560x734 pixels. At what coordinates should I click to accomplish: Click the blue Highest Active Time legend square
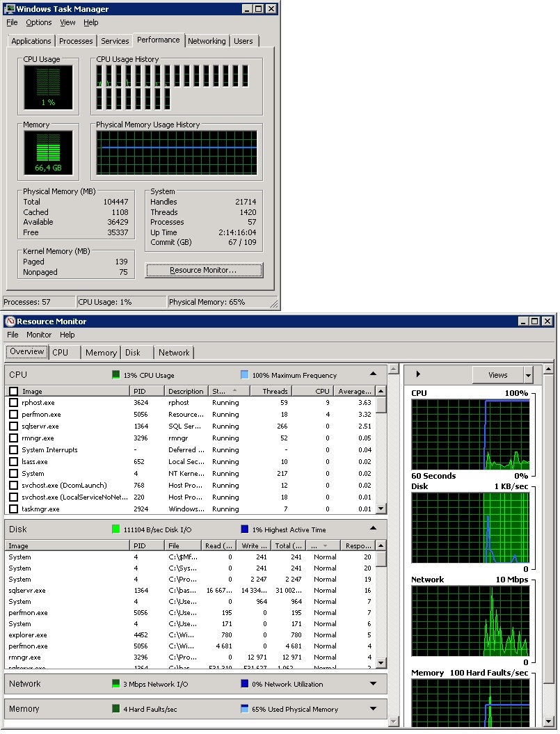click(244, 529)
